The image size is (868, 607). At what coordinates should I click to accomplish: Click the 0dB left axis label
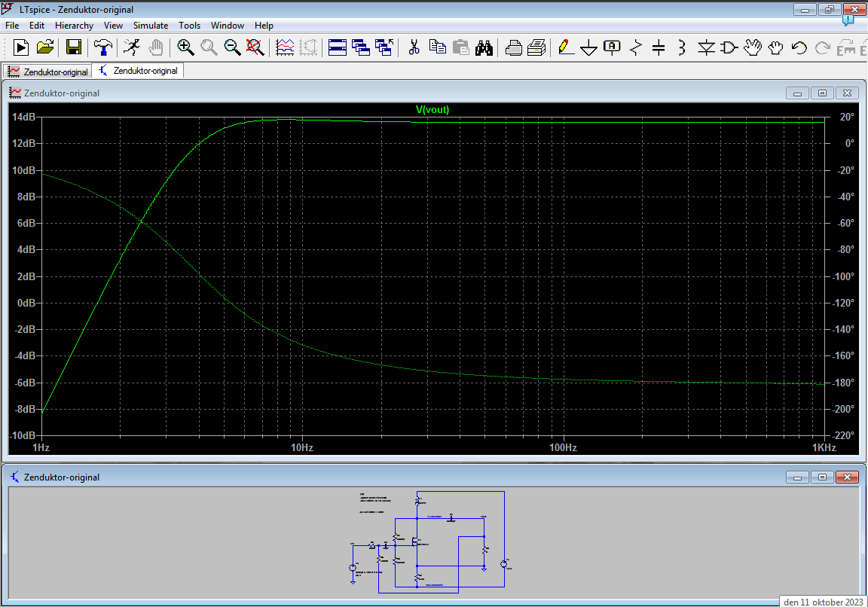coord(26,303)
